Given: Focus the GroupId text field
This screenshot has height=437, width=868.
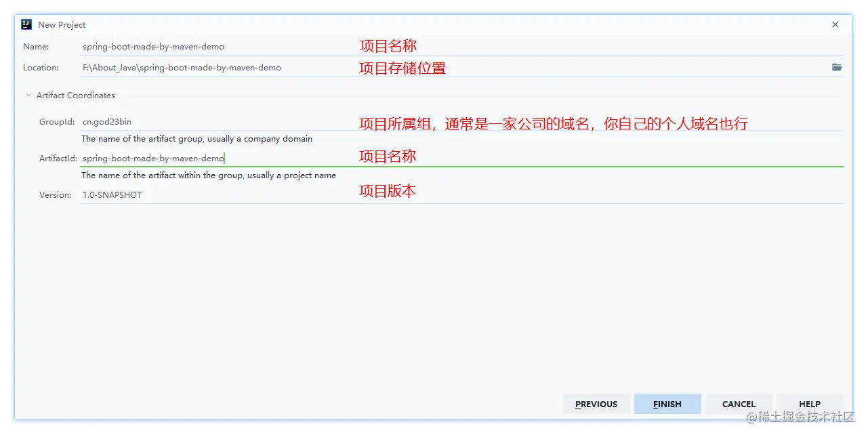Looking at the screenshot, I should [461, 122].
